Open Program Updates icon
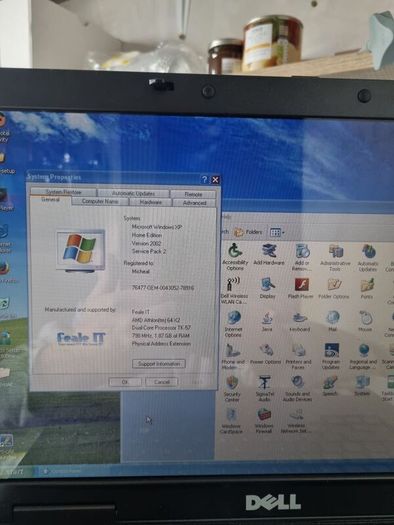This screenshot has height=525, width=394. (331, 357)
